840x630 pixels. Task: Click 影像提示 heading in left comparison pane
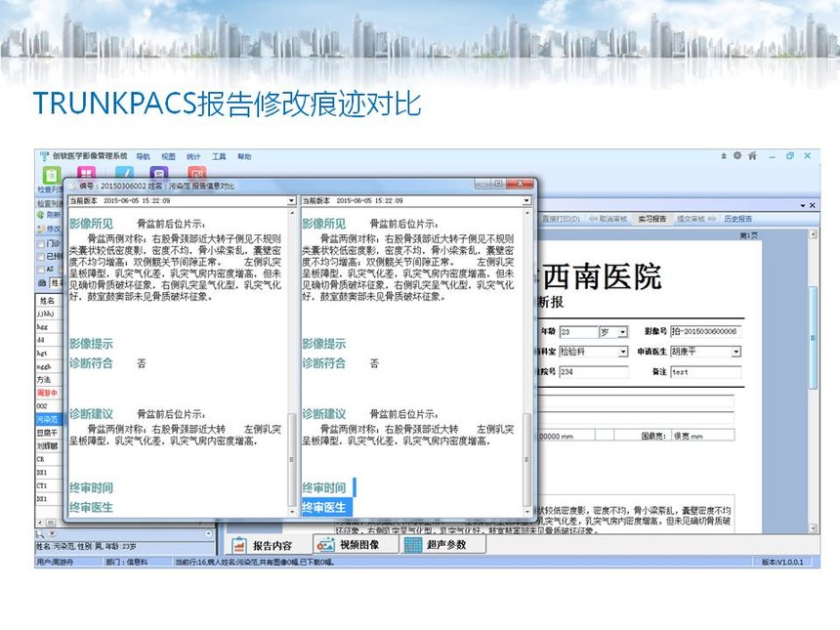pos(91,344)
